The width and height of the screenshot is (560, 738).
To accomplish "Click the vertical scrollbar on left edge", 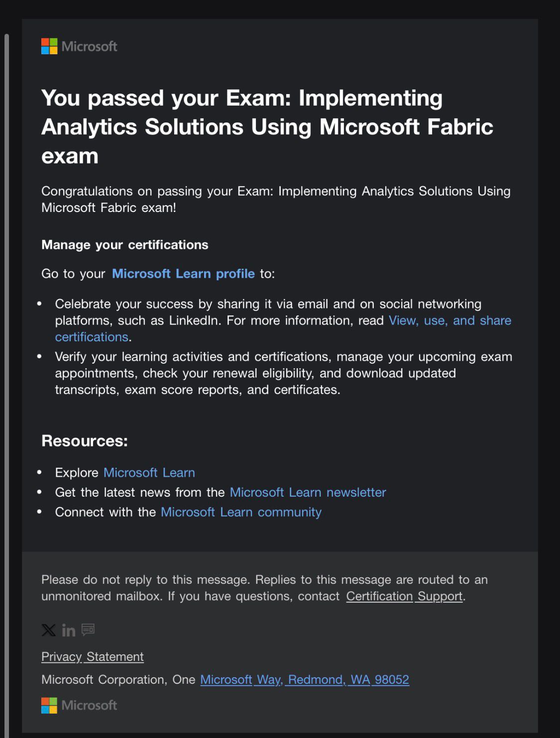I will click(x=6, y=348).
